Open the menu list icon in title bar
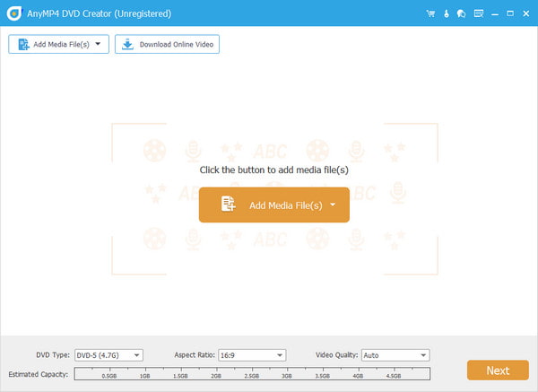The width and height of the screenshot is (538, 392). point(478,13)
